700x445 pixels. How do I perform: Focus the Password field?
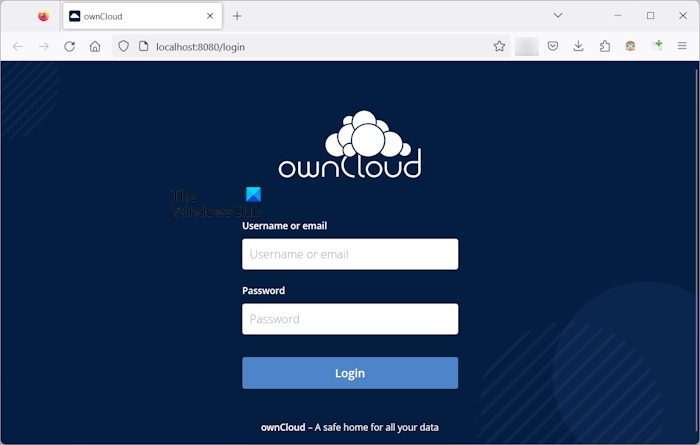click(350, 319)
